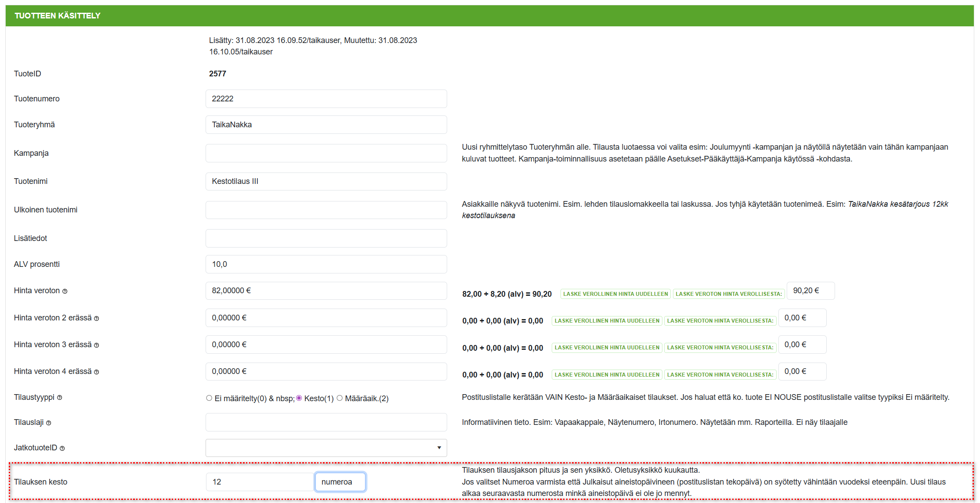Select Määräaik.(2) radio option
980x503 pixels.
[x=340, y=398]
